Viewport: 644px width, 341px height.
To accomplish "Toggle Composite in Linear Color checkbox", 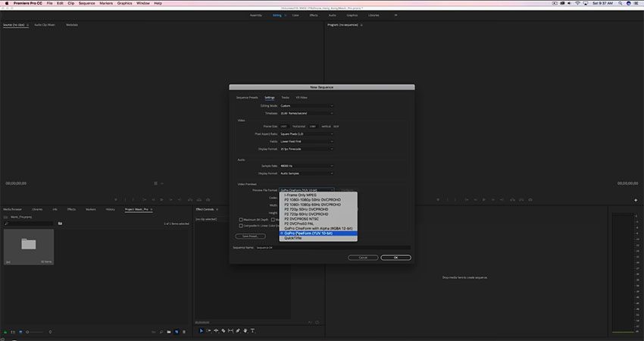I will click(241, 226).
